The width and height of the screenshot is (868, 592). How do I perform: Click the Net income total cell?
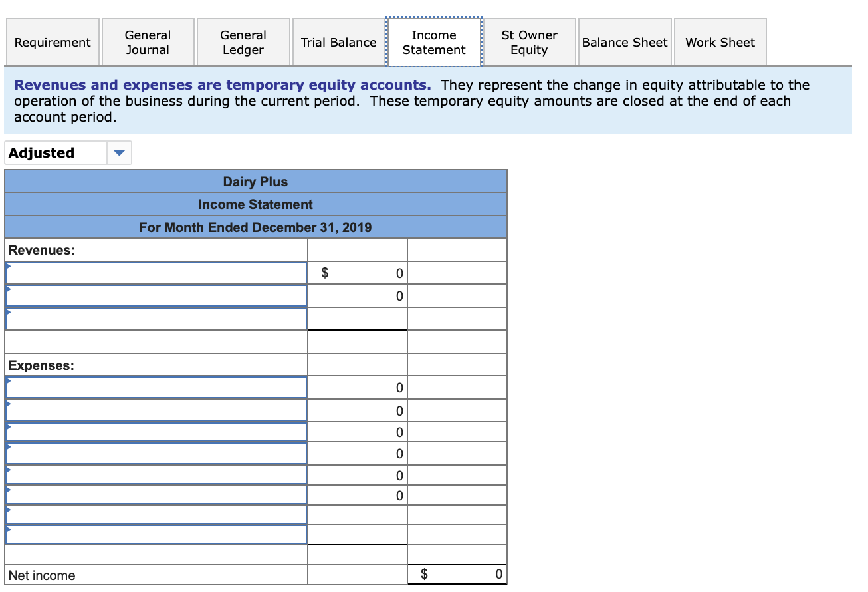(457, 573)
